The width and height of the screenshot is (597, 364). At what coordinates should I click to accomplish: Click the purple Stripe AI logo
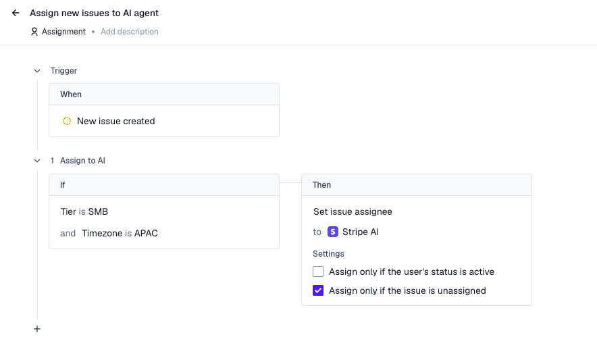[333, 232]
